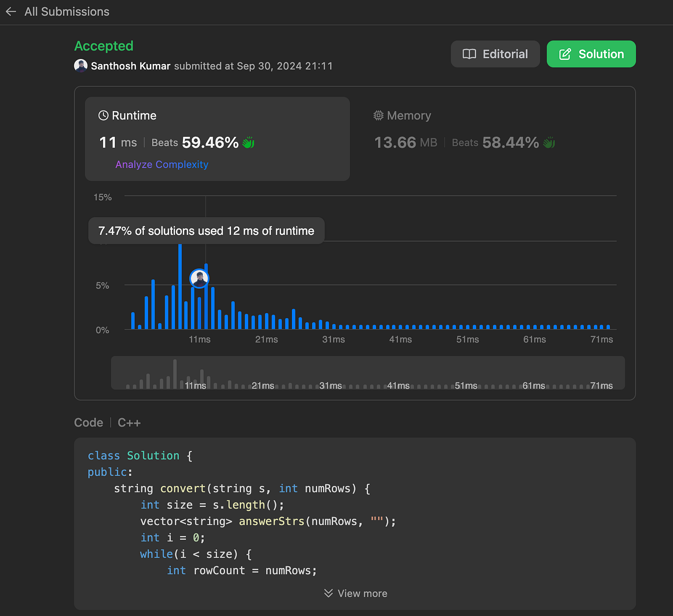Click the Runtime clock icon
Image resolution: width=673 pixels, height=616 pixels.
[104, 115]
